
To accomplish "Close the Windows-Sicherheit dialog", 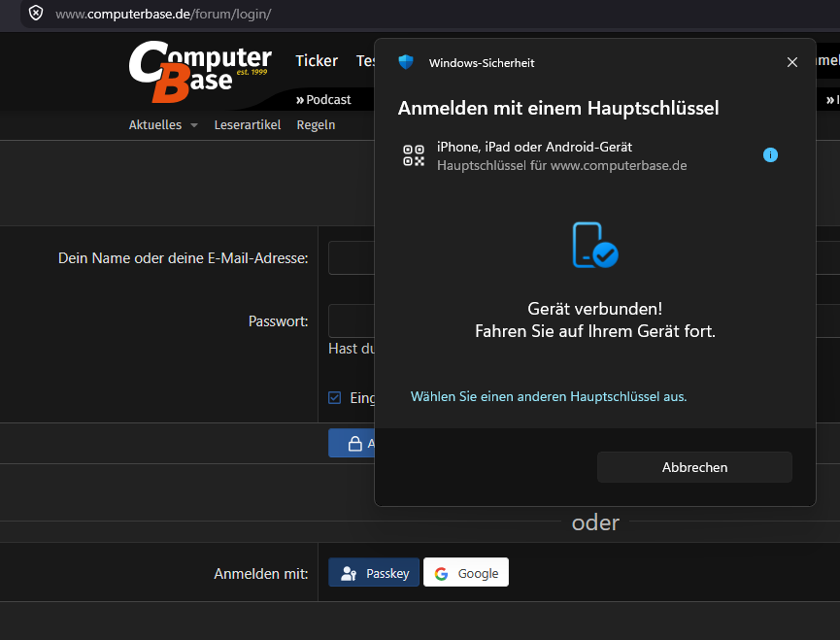I will click(791, 62).
